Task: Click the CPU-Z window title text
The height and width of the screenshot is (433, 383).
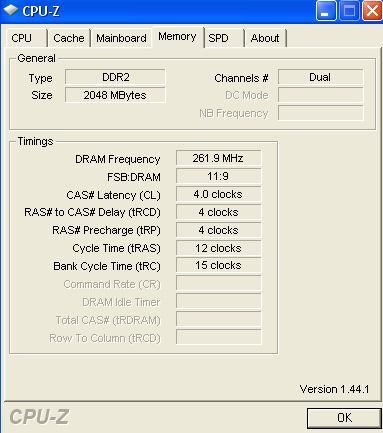Action: pyautogui.click(x=41, y=11)
